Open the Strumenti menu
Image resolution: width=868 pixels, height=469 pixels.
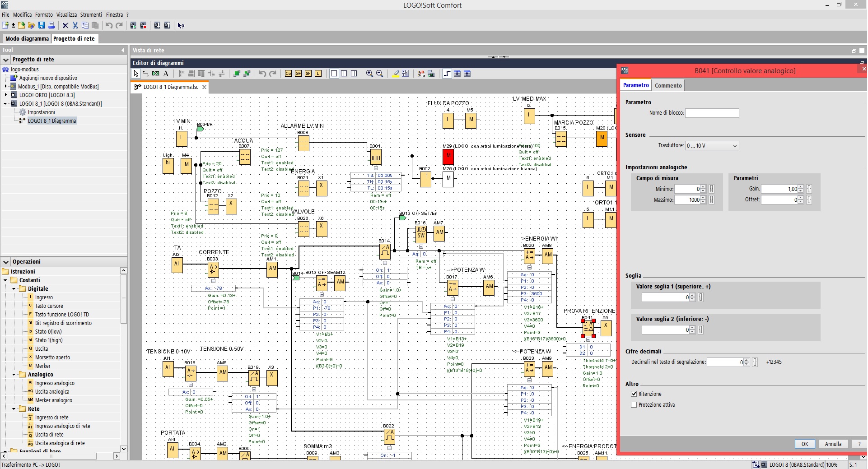(91, 14)
